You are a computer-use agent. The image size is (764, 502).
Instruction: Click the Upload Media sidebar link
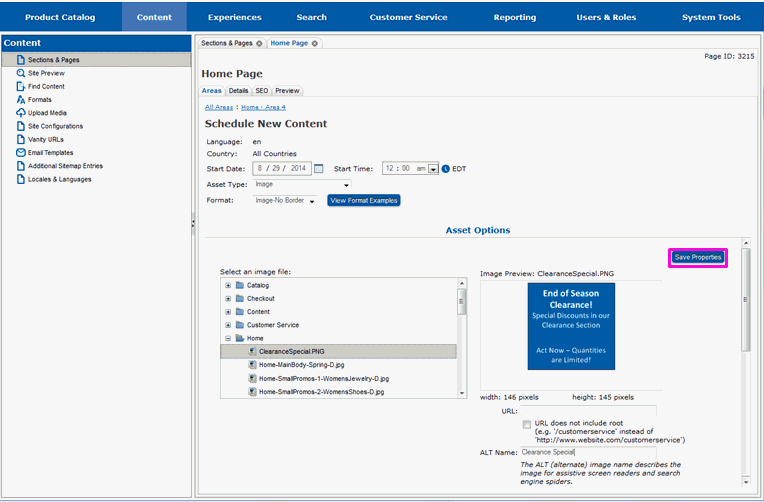[47, 113]
